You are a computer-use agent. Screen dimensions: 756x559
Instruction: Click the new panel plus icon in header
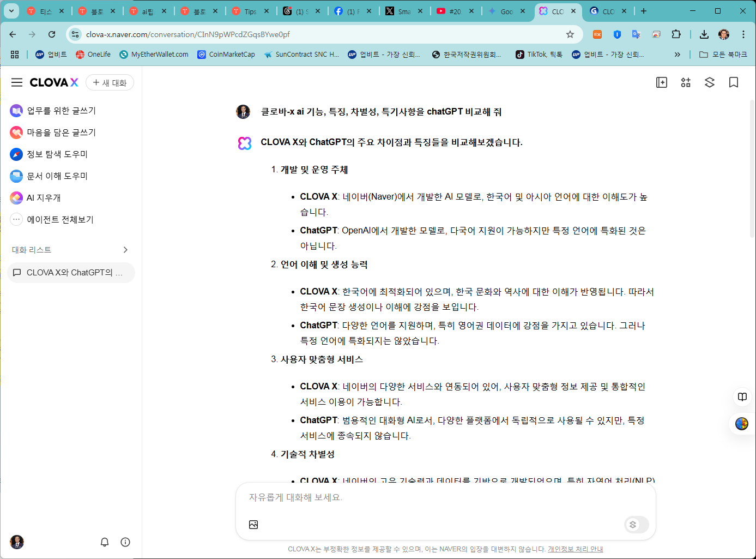coord(662,82)
